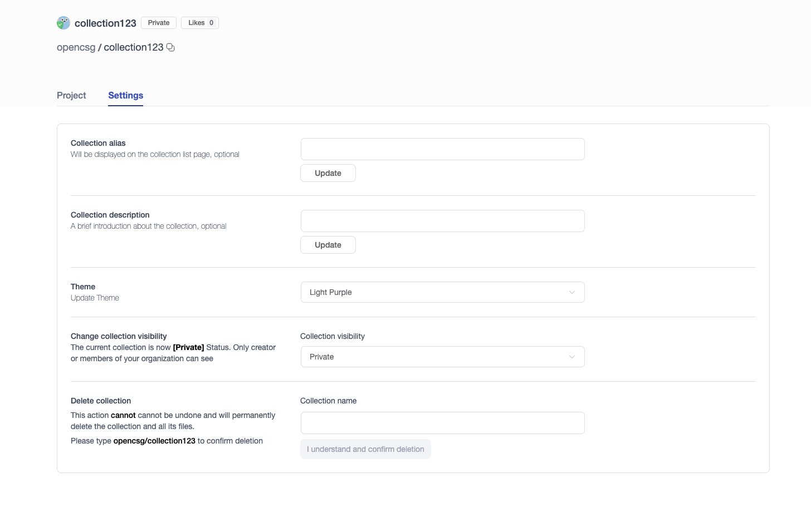Focus the Collection description input field
The width and height of the screenshot is (811, 532).
(x=442, y=221)
